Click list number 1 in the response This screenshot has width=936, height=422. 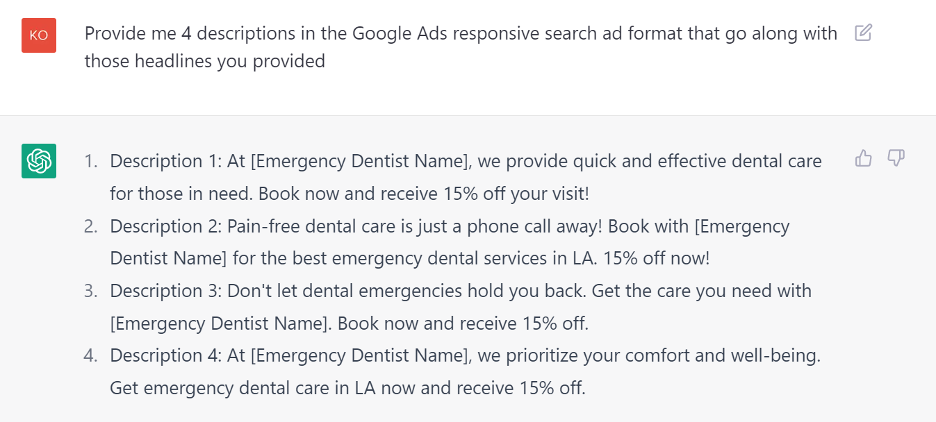(90, 161)
